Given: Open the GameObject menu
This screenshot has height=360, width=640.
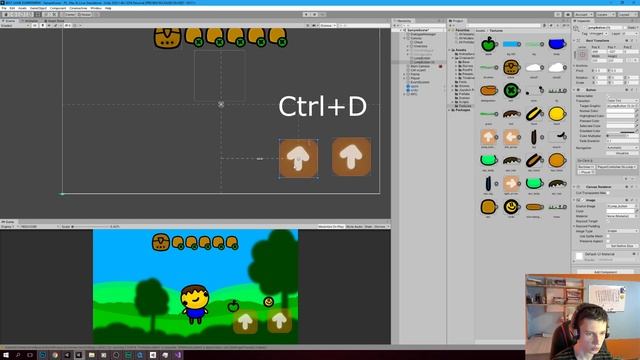Looking at the screenshot, I should click(38, 8).
